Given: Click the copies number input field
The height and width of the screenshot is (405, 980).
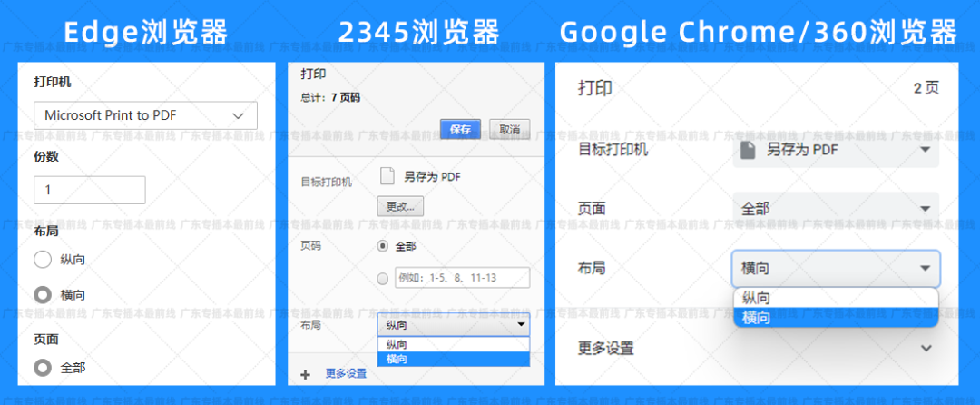Looking at the screenshot, I should coord(89,190).
